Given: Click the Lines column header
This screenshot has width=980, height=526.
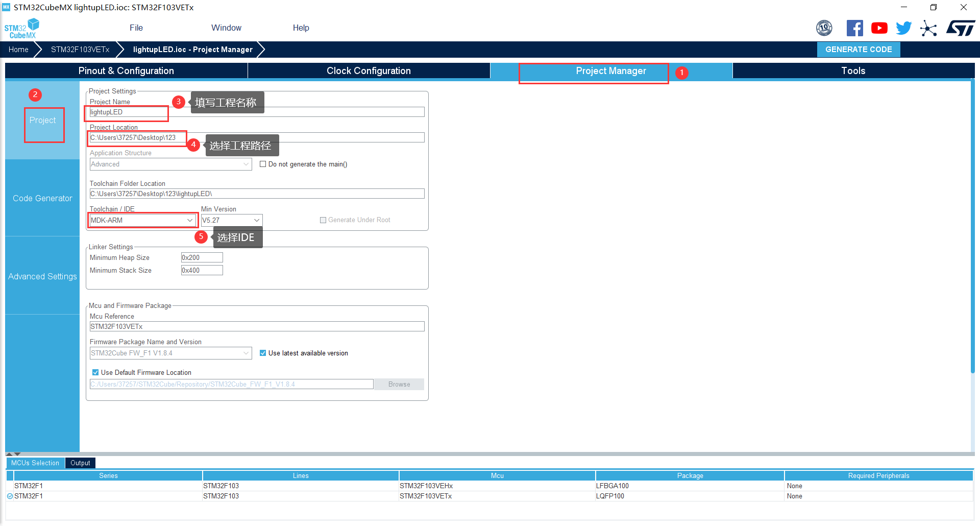Looking at the screenshot, I should pyautogui.click(x=301, y=476).
